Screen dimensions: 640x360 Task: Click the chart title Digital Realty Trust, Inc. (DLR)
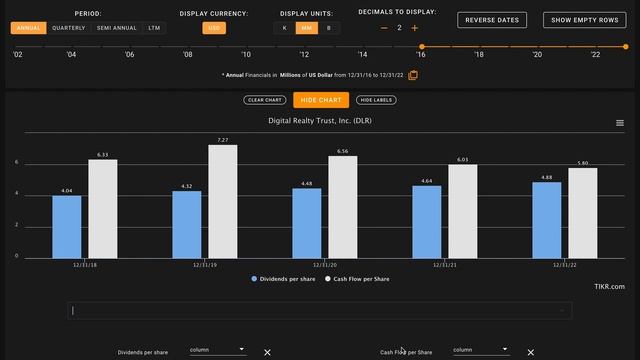[320, 121]
